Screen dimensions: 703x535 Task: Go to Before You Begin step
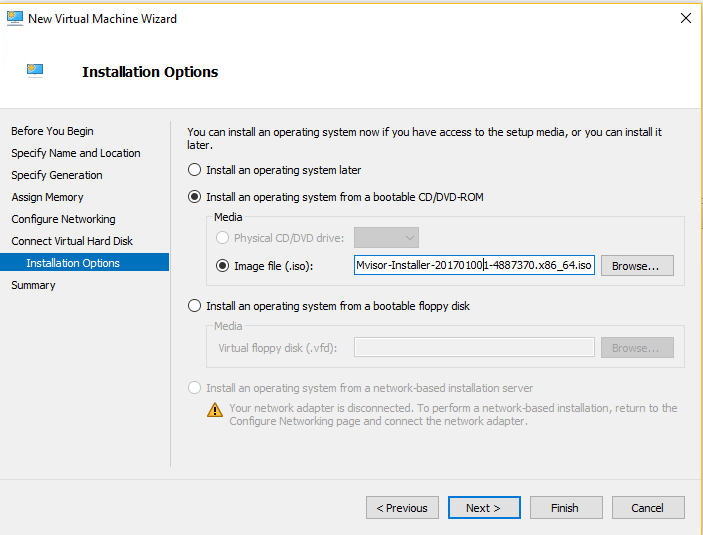[52, 131]
